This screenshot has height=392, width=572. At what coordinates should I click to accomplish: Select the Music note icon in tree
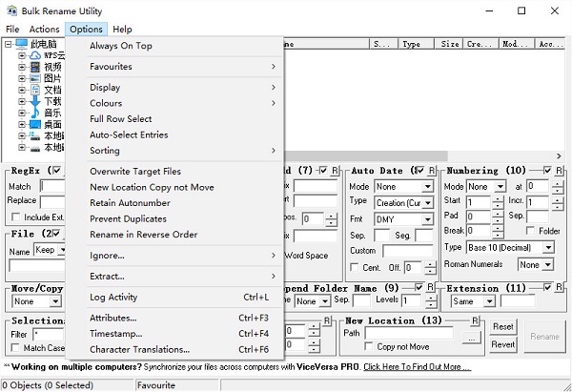click(35, 113)
